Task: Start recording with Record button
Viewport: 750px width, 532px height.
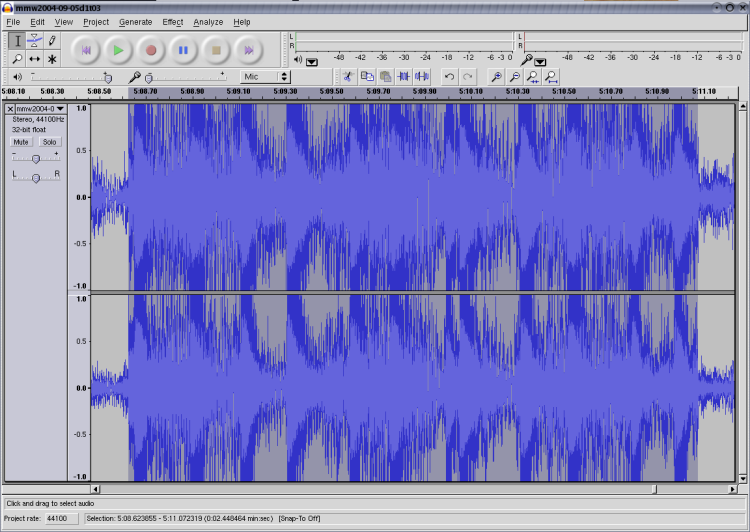Action: click(151, 50)
